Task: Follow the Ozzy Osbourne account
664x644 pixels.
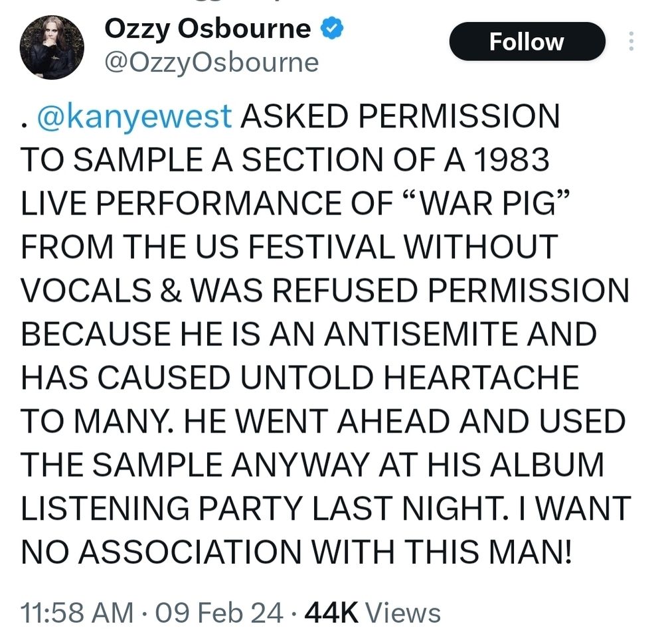Action: tap(527, 41)
